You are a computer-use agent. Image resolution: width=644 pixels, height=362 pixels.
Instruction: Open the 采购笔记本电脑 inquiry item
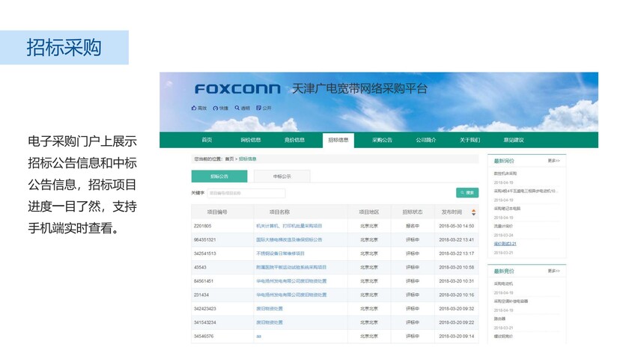click(x=507, y=209)
